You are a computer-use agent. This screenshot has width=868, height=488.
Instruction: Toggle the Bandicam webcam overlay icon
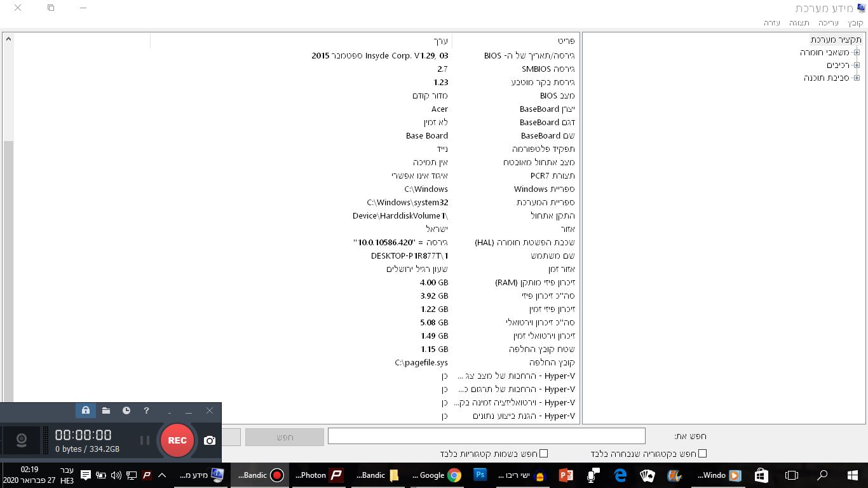(22, 440)
